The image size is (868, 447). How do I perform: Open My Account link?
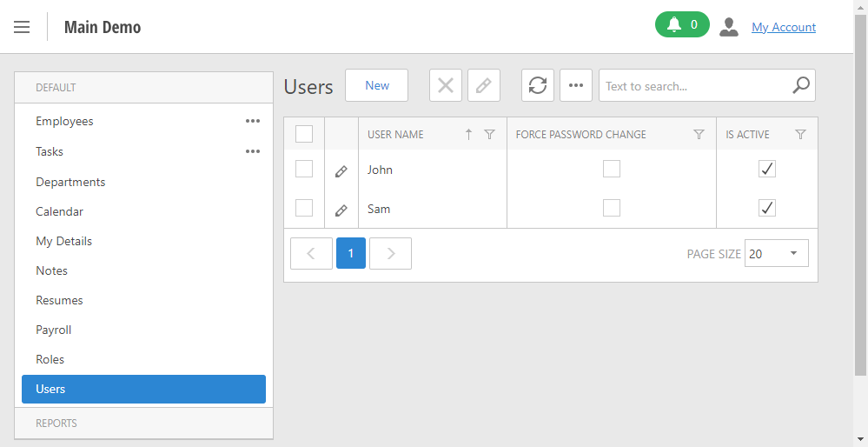784,27
